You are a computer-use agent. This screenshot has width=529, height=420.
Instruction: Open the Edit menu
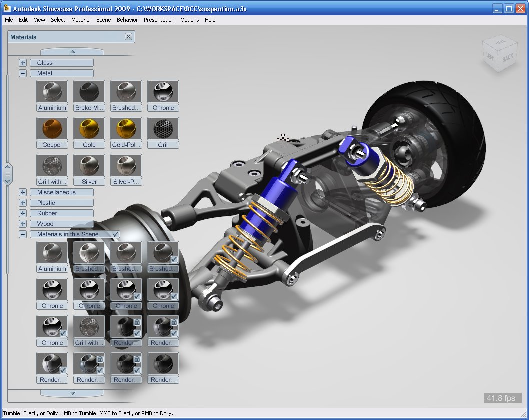click(23, 20)
